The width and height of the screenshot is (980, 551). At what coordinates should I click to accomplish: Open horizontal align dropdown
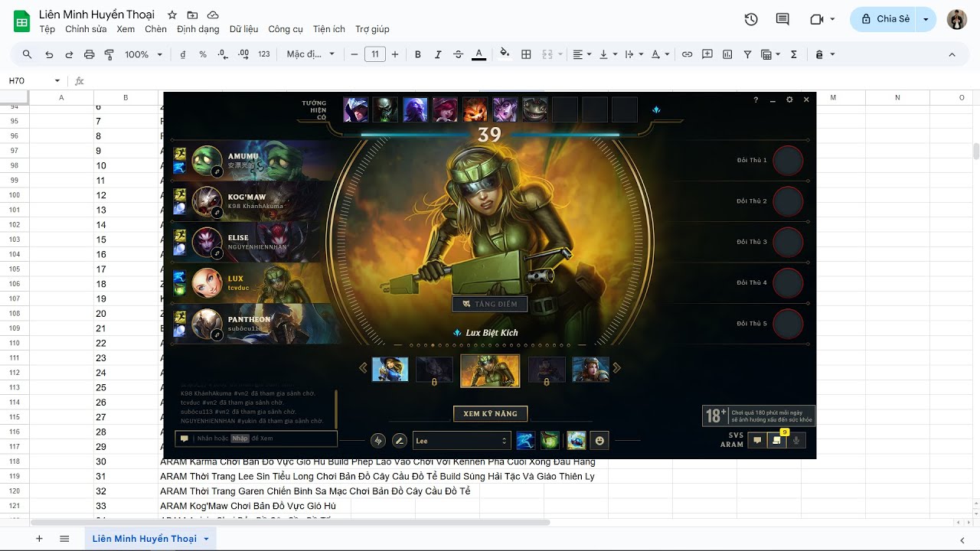click(x=582, y=54)
